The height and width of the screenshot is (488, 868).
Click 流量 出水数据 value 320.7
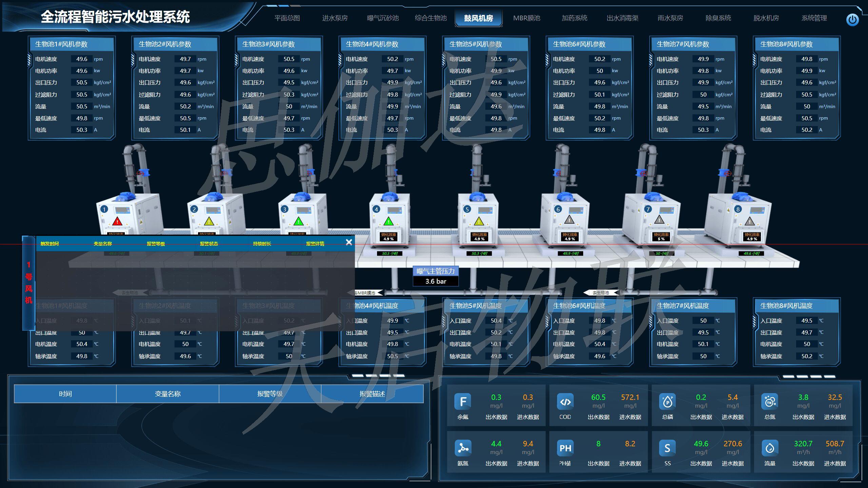tap(803, 444)
